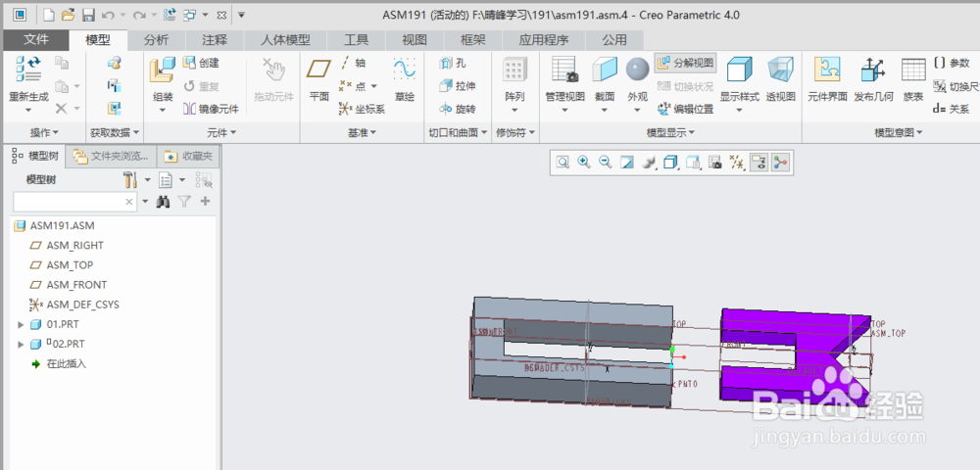Toggle 透视图 (Perspective view)
The height and width of the screenshot is (470, 980).
click(x=780, y=79)
